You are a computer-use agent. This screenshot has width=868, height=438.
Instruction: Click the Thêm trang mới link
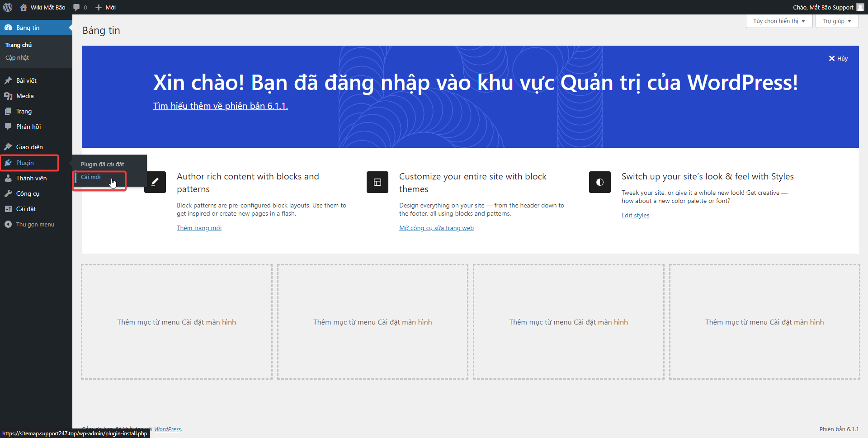coord(199,228)
